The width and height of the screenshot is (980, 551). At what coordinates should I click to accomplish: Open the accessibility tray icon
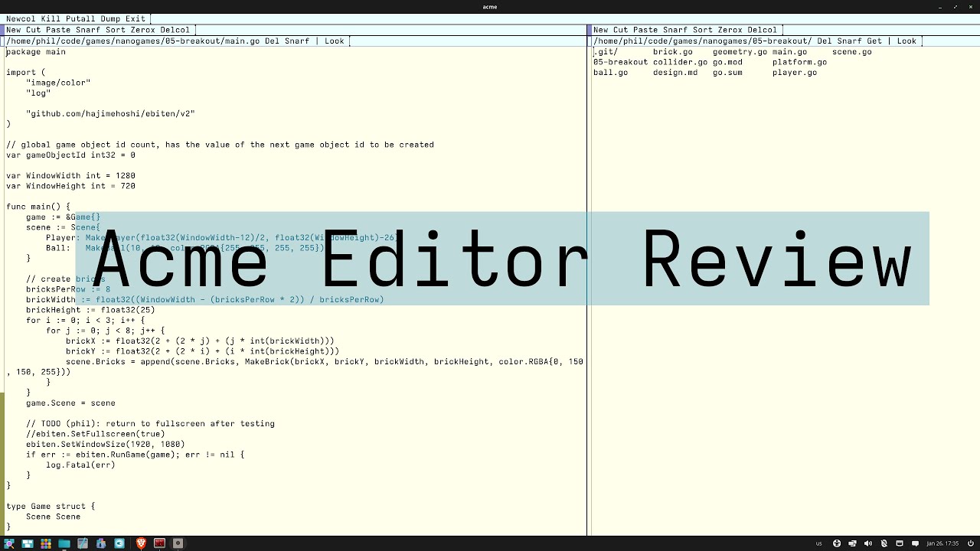837,543
